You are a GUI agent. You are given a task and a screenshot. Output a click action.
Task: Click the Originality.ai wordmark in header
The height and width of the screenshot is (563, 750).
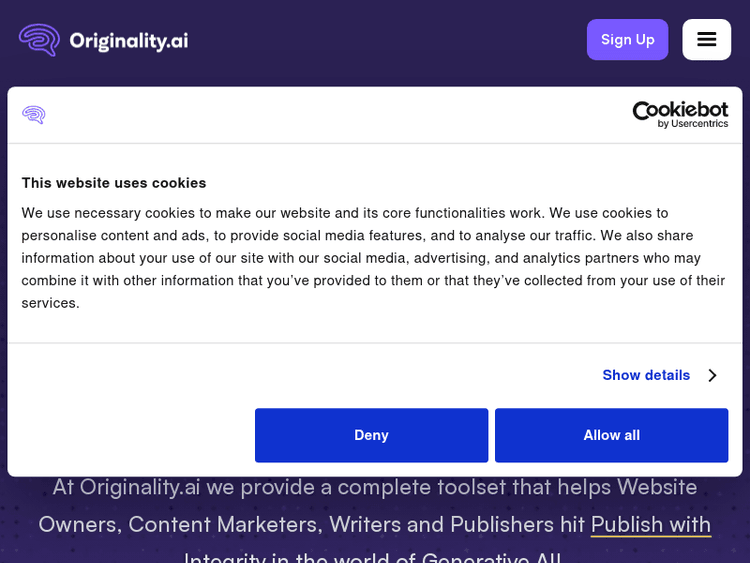tap(128, 40)
